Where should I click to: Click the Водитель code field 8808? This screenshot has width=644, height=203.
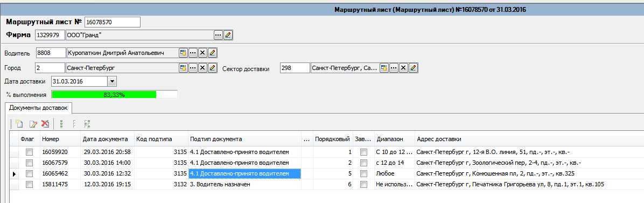click(51, 53)
